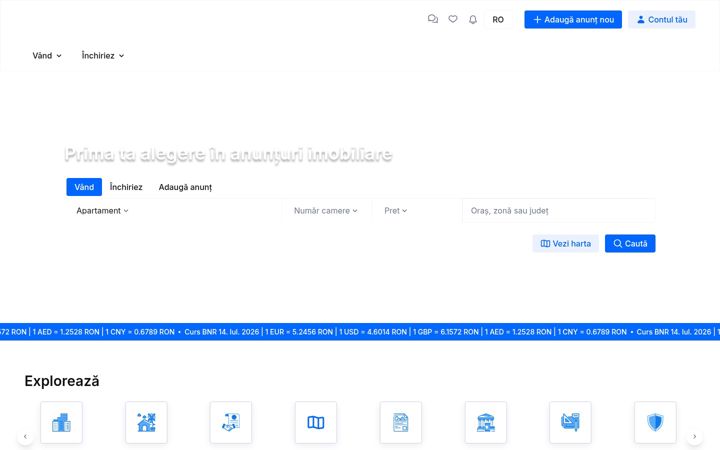720x450 pixels.
Task: Open the shield explore icon
Action: click(x=655, y=422)
